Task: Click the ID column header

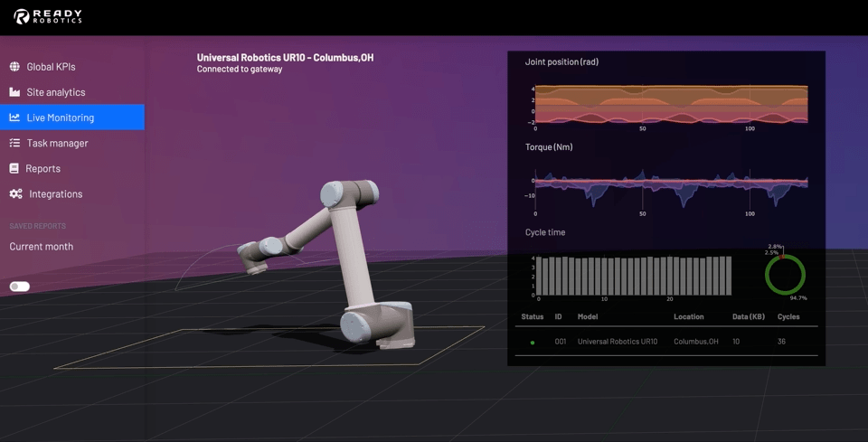Action: click(x=559, y=317)
